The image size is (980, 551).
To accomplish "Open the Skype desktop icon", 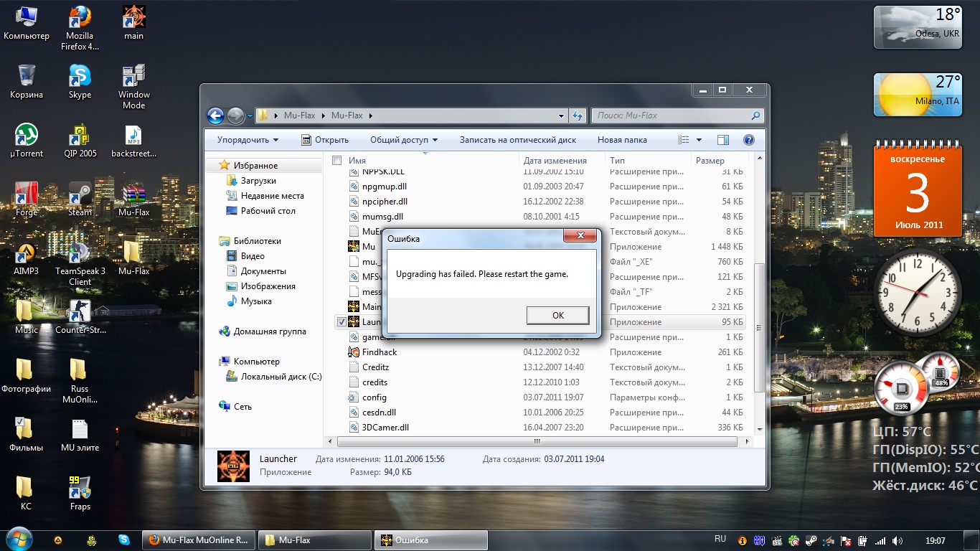I will point(80,77).
